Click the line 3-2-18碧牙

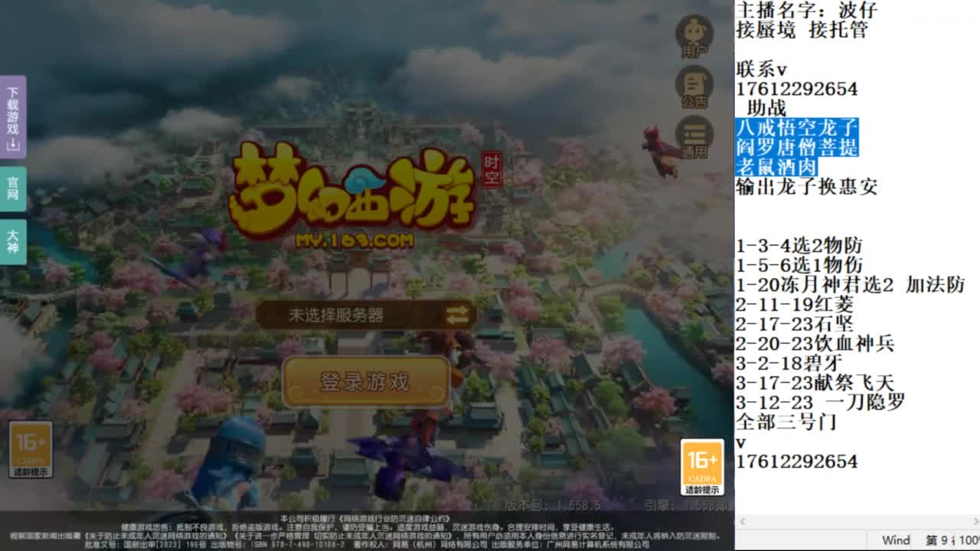click(x=789, y=364)
